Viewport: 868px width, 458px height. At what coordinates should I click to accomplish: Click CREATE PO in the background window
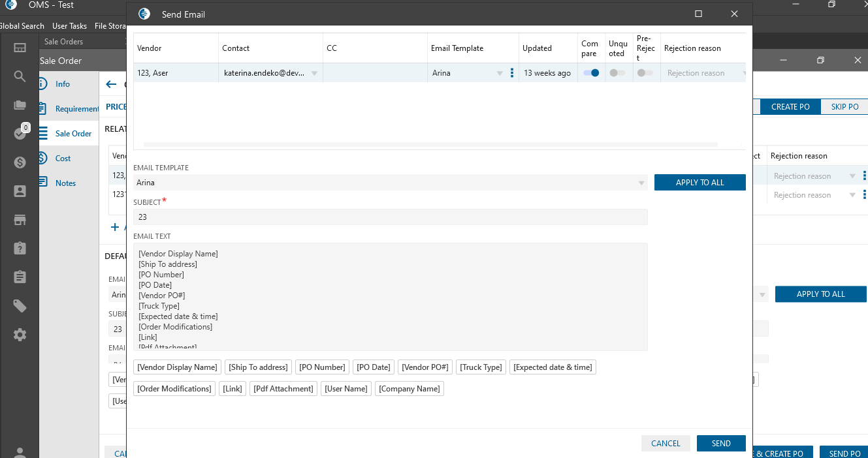[x=790, y=107]
